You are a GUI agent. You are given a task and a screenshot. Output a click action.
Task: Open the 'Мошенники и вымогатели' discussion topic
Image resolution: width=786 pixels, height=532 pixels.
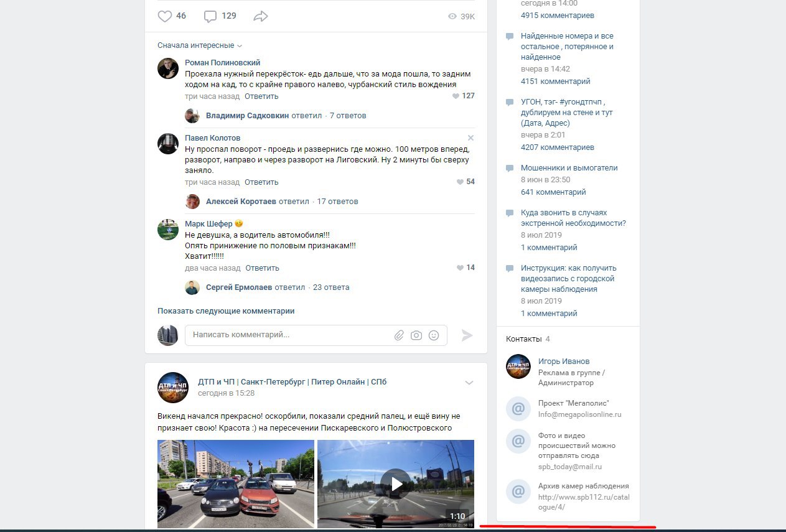coord(569,168)
